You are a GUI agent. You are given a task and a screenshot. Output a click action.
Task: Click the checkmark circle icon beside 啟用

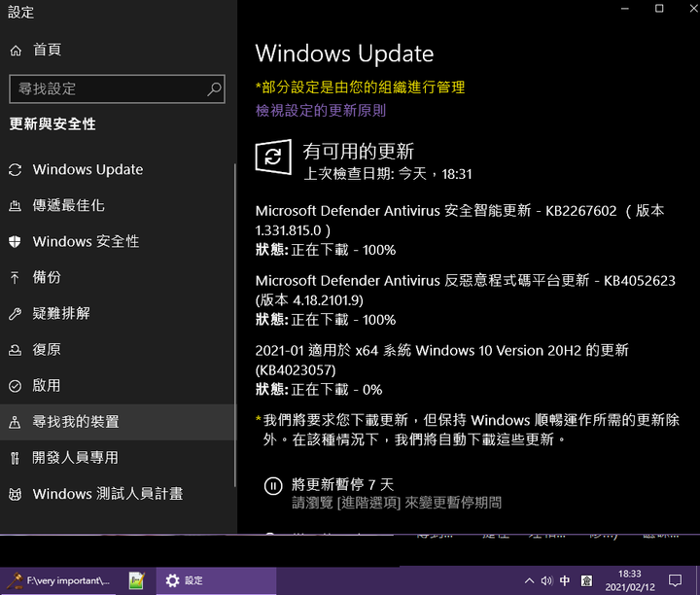[x=16, y=386]
